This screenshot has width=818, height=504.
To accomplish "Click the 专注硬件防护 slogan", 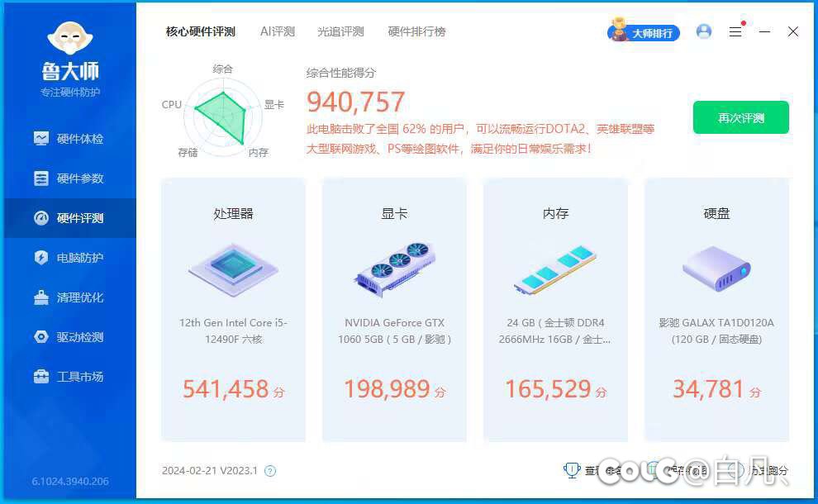I will point(70,93).
